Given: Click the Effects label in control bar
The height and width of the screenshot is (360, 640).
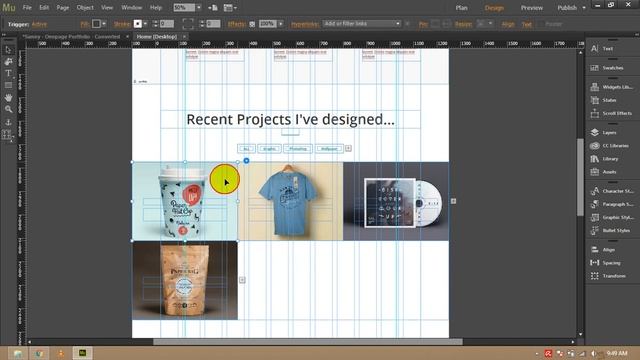Looking at the screenshot, I should [237, 24].
